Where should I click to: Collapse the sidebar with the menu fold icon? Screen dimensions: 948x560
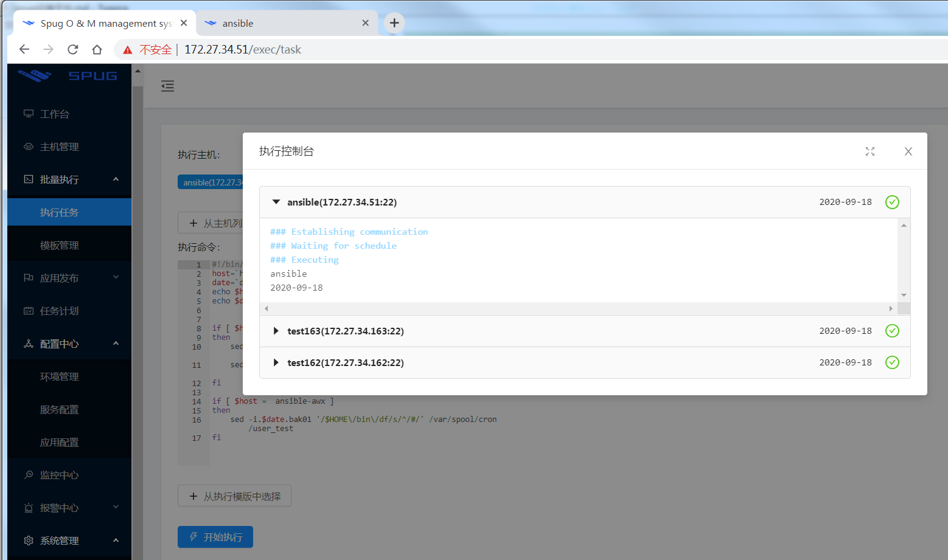167,86
